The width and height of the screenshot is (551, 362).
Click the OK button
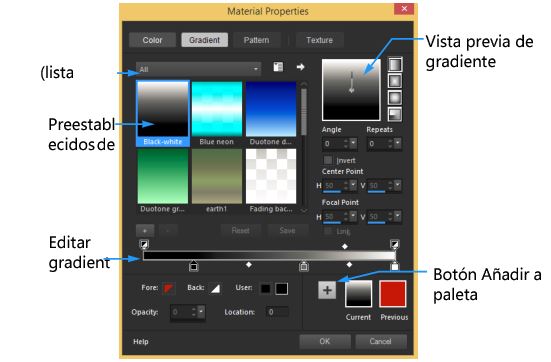pos(325,341)
